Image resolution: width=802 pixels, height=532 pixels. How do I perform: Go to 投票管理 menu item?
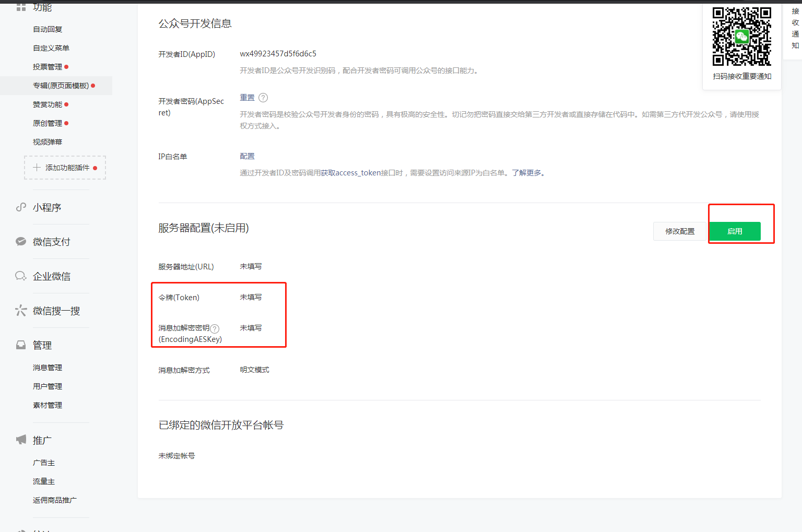pos(48,67)
